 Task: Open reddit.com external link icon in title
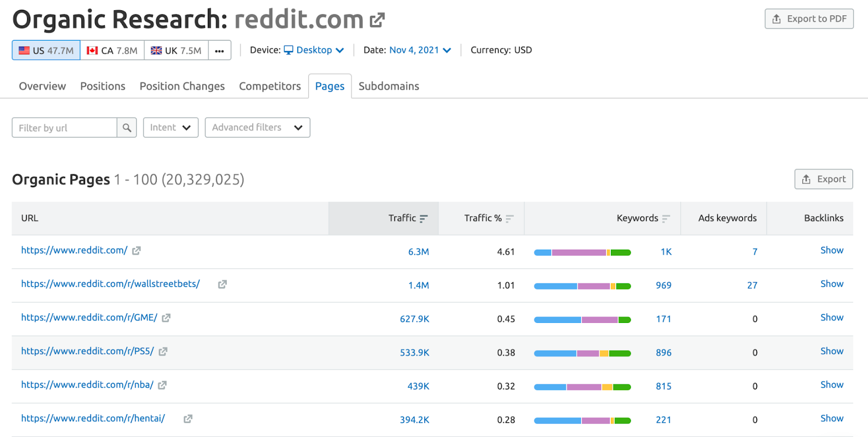377,20
